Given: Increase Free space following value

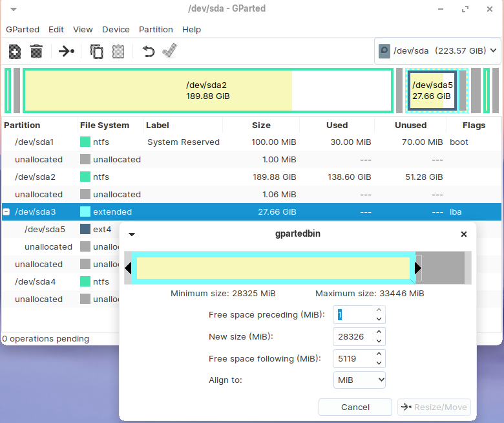Looking at the screenshot, I should [379, 354].
